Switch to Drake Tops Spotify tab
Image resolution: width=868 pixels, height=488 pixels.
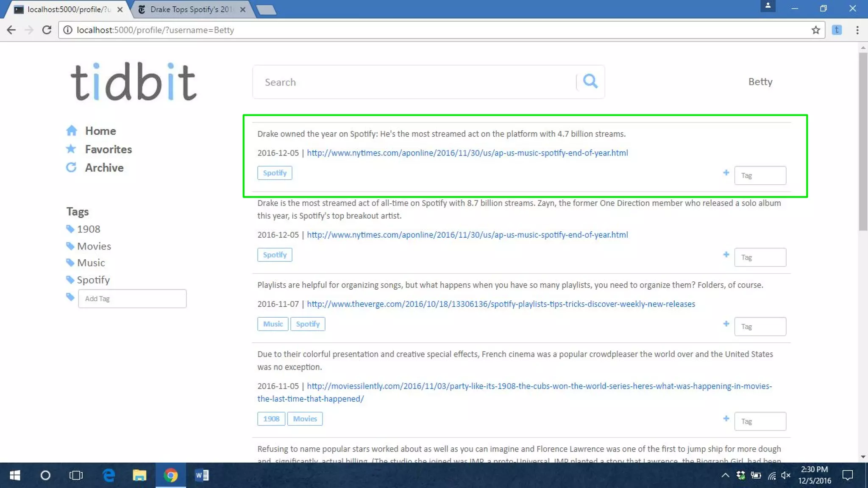(191, 9)
